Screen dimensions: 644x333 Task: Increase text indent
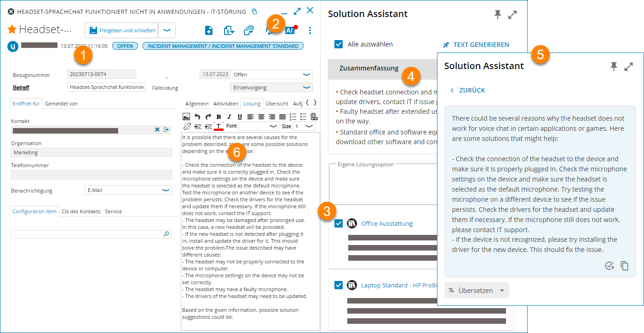pos(198,126)
